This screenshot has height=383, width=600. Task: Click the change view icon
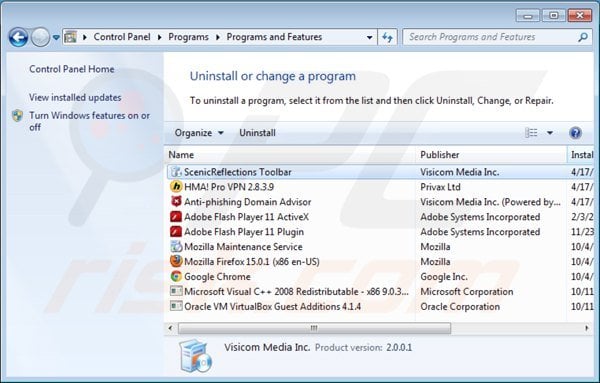point(531,133)
